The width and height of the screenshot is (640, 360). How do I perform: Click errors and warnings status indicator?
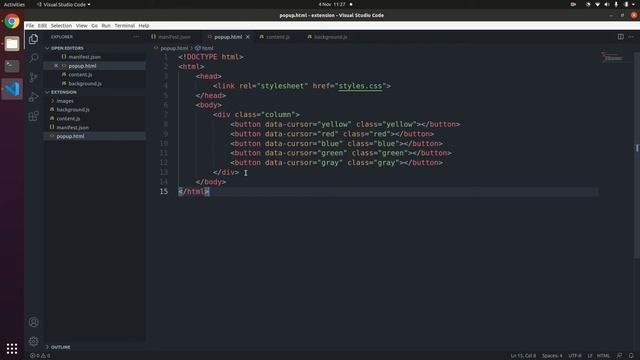tap(40, 356)
